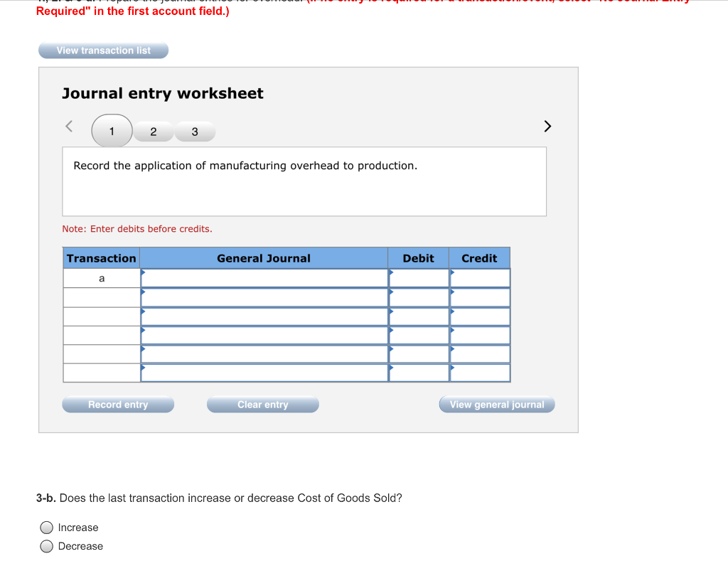Open General Journal account dropdown in last row
This screenshot has width=728, height=561.
[x=264, y=373]
